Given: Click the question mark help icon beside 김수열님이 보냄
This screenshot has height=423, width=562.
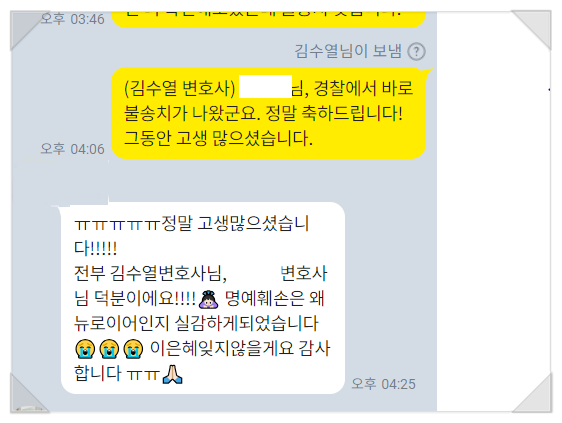Looking at the screenshot, I should tap(416, 51).
